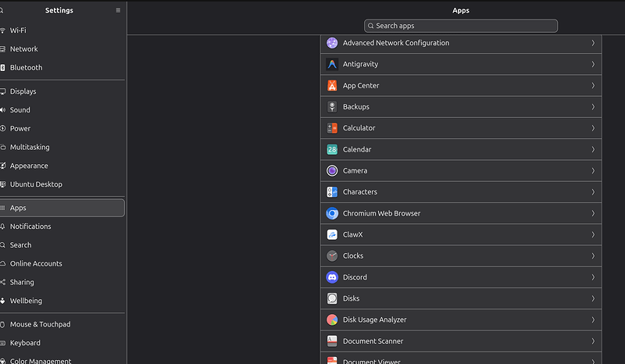
Task: Expand the ClawX row chevron
Action: pyautogui.click(x=593, y=234)
